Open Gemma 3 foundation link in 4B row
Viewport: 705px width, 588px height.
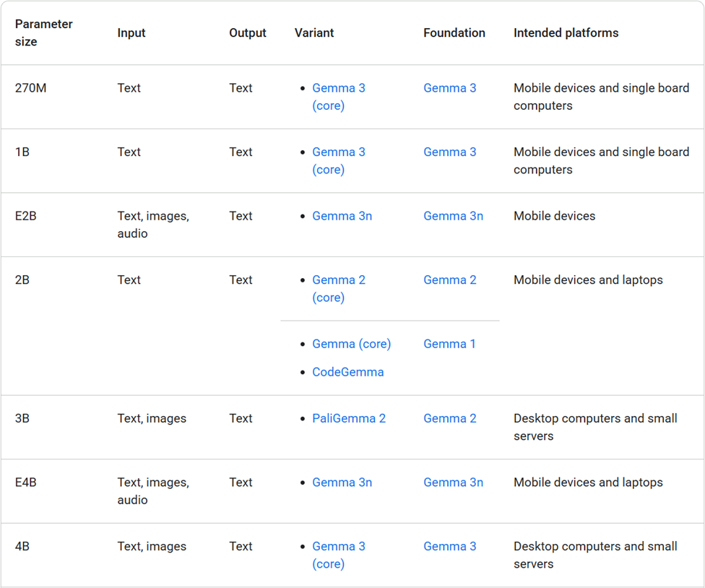tap(449, 546)
